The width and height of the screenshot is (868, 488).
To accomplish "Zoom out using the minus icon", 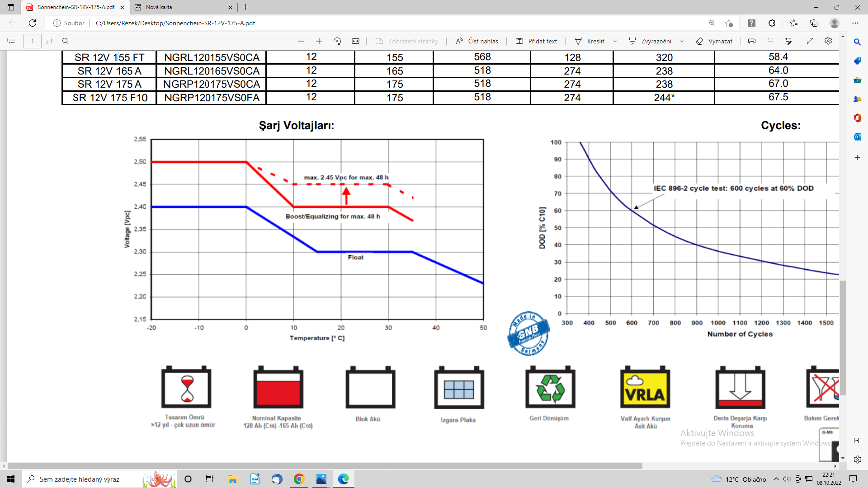I will click(x=301, y=41).
